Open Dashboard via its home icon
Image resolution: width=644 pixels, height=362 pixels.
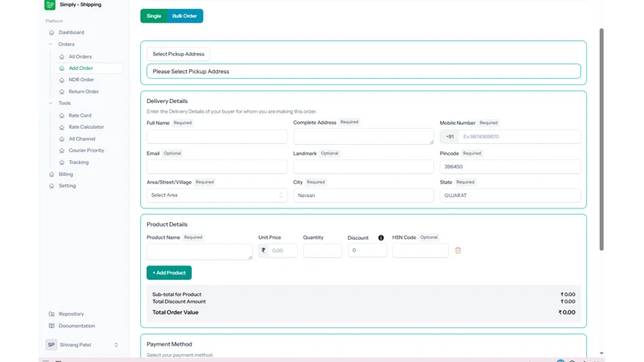tap(52, 32)
